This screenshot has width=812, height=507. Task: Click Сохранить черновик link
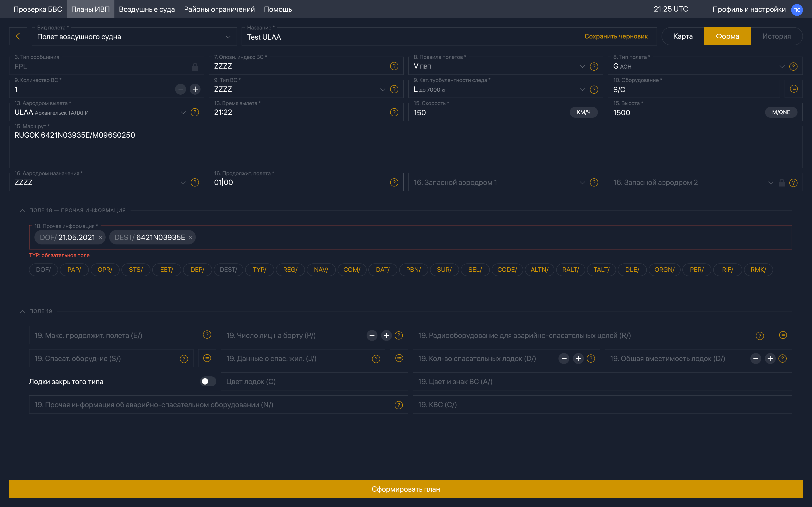(616, 36)
